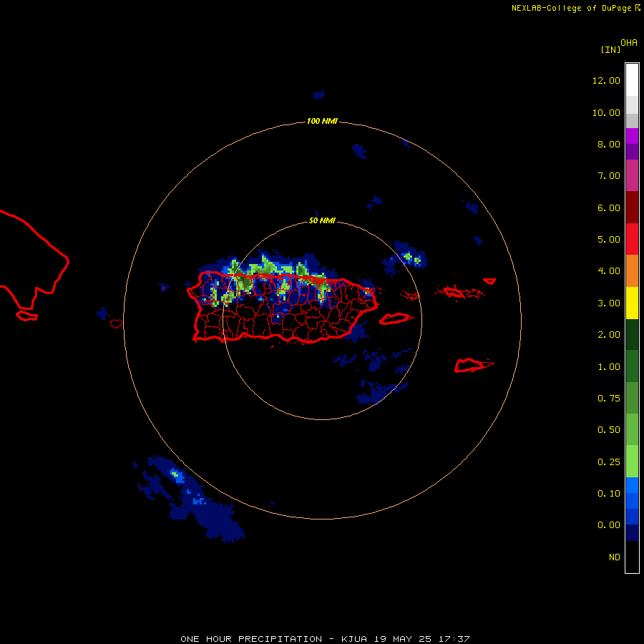Pick the bright magenta swatch above 8.00
The image size is (644, 644).
tap(632, 136)
